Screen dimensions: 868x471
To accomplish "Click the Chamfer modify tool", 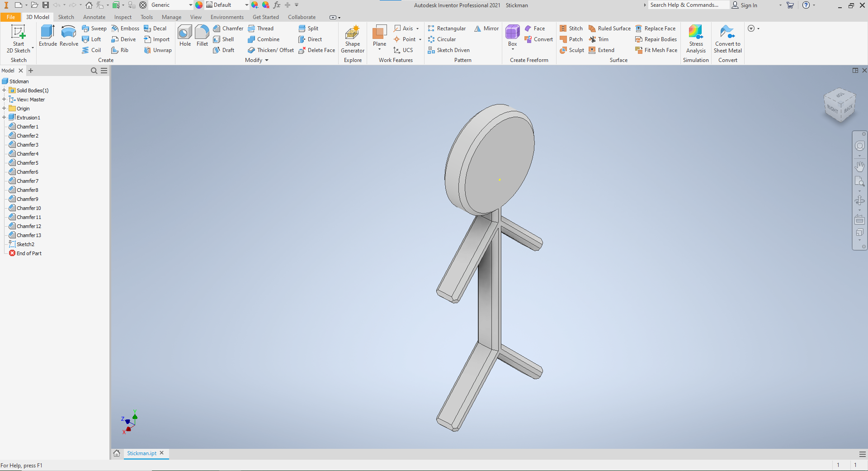I will point(228,28).
